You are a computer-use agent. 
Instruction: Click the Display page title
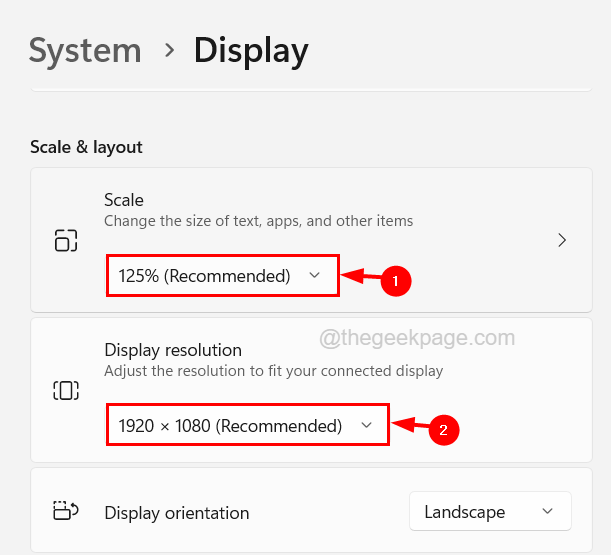(250, 50)
